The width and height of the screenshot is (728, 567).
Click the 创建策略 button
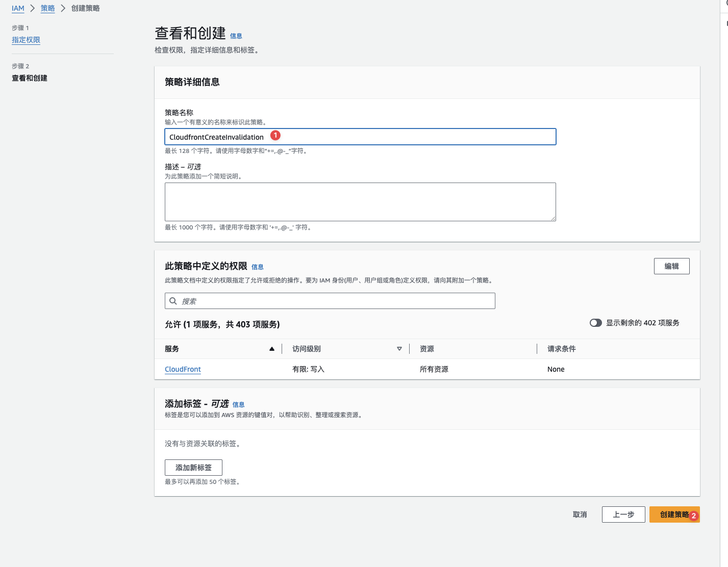tap(674, 514)
